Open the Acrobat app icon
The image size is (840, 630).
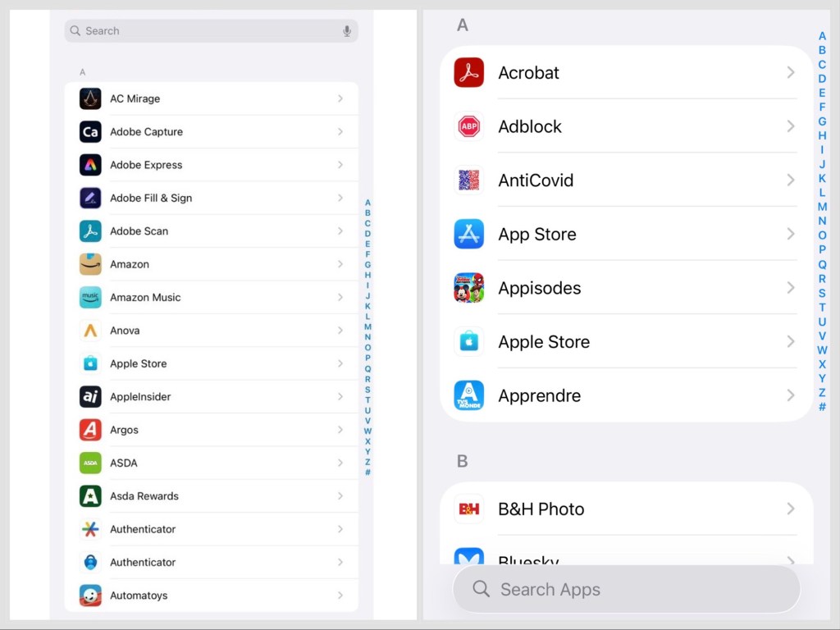coord(469,73)
